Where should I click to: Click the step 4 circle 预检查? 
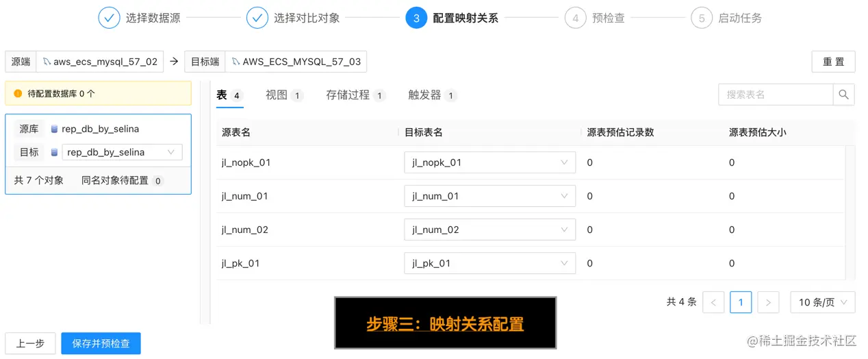tap(576, 18)
